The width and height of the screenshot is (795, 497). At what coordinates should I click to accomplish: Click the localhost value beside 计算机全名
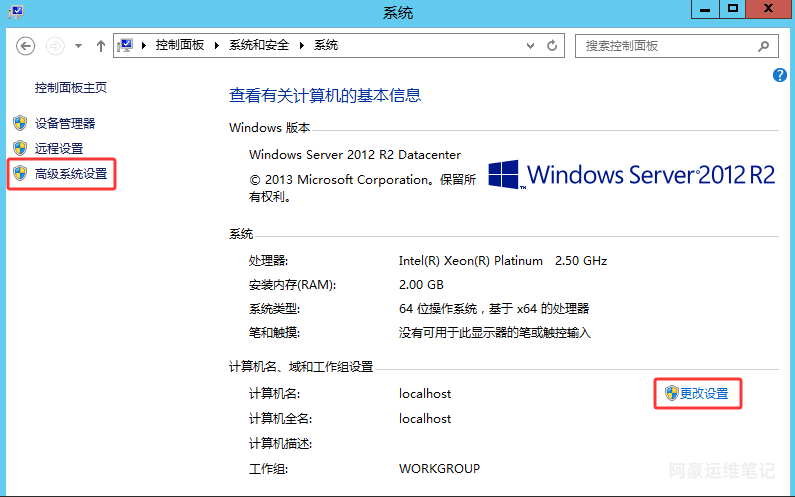pyautogui.click(x=425, y=418)
